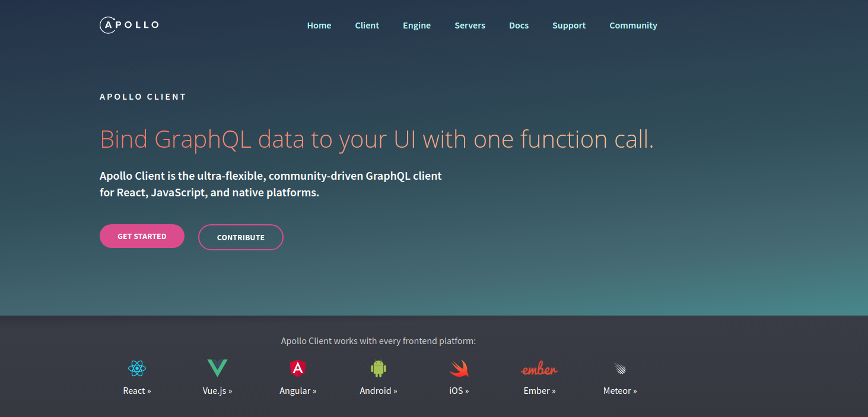The width and height of the screenshot is (868, 417).
Task: Follow the "iOS »" text link
Action: click(459, 391)
